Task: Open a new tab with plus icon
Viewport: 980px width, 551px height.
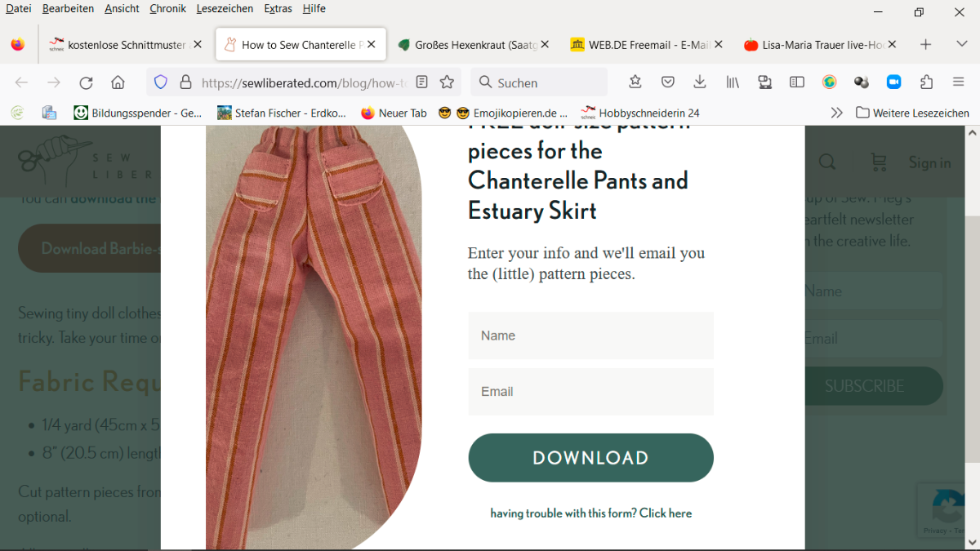Action: tap(925, 44)
